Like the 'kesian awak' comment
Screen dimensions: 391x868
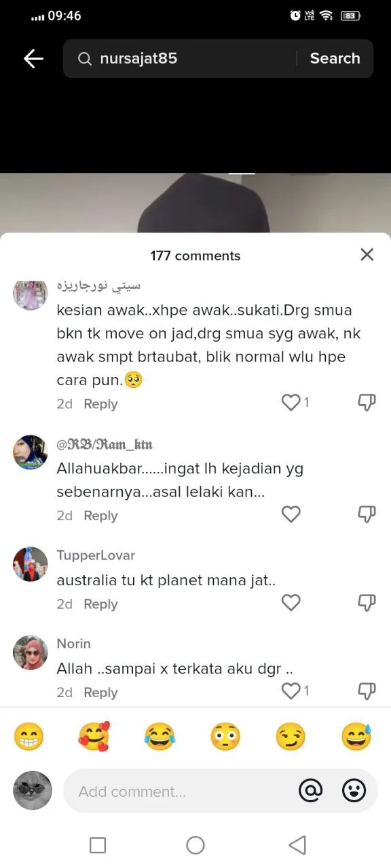pyautogui.click(x=291, y=403)
